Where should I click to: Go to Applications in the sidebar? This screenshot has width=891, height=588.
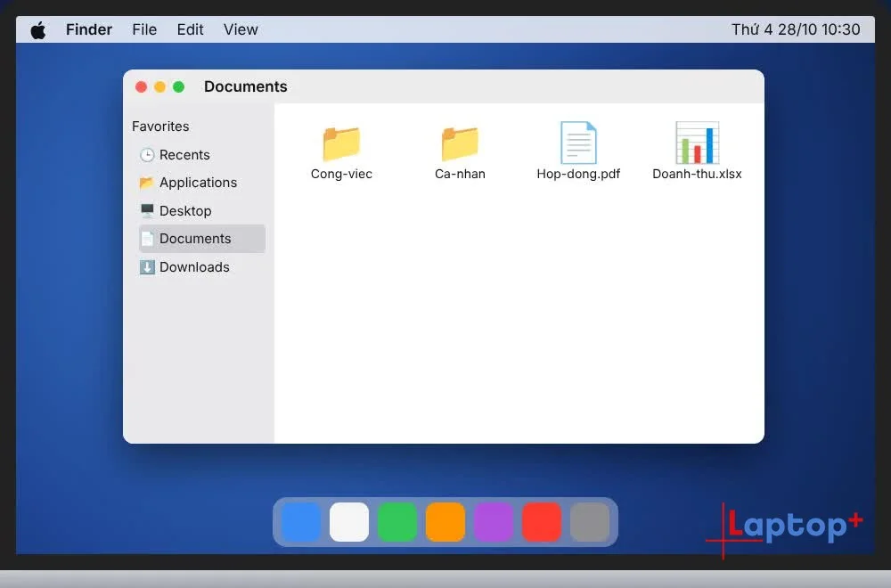[201, 183]
